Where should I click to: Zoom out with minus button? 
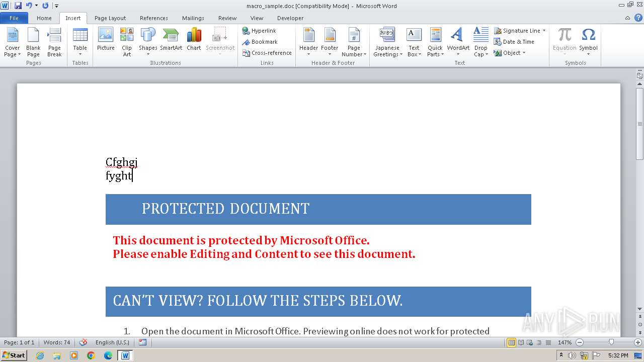pyautogui.click(x=579, y=342)
